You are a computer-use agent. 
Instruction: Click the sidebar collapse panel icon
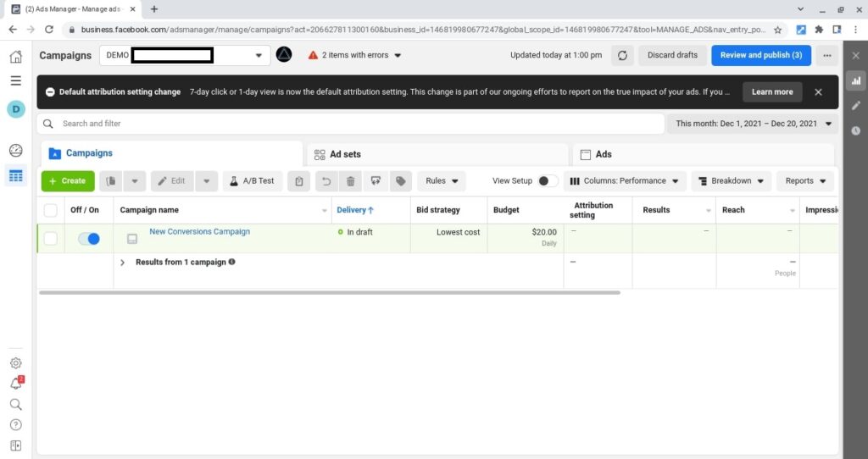click(16, 445)
